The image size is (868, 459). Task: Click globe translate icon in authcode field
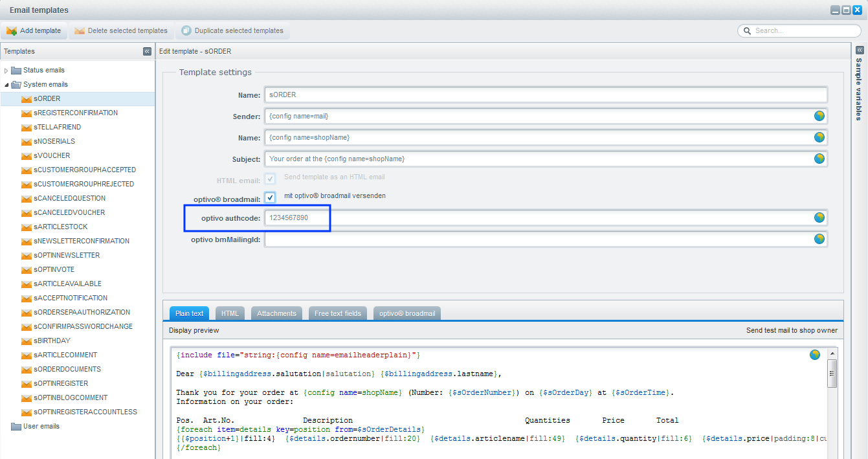[819, 218]
